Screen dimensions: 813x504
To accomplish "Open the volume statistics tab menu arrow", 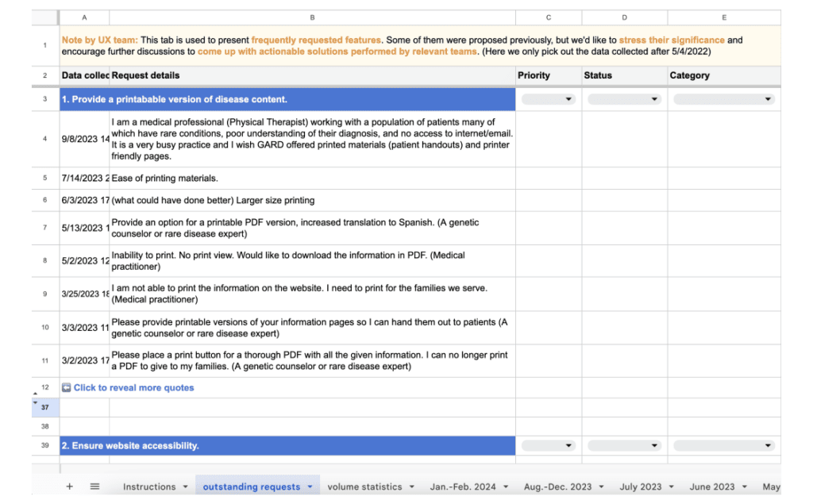I will 412,487.
